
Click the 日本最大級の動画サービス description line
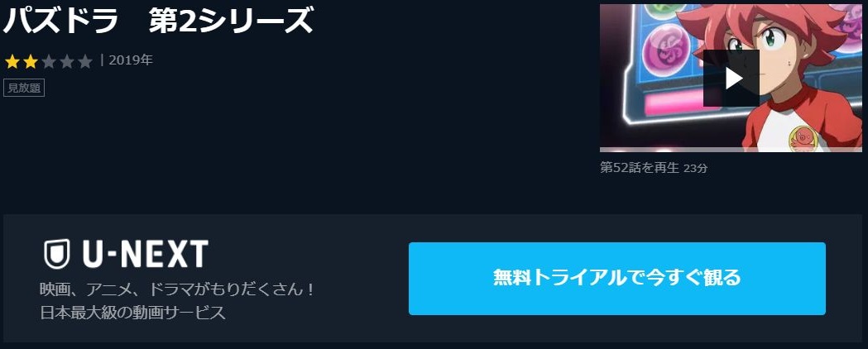coord(133,313)
